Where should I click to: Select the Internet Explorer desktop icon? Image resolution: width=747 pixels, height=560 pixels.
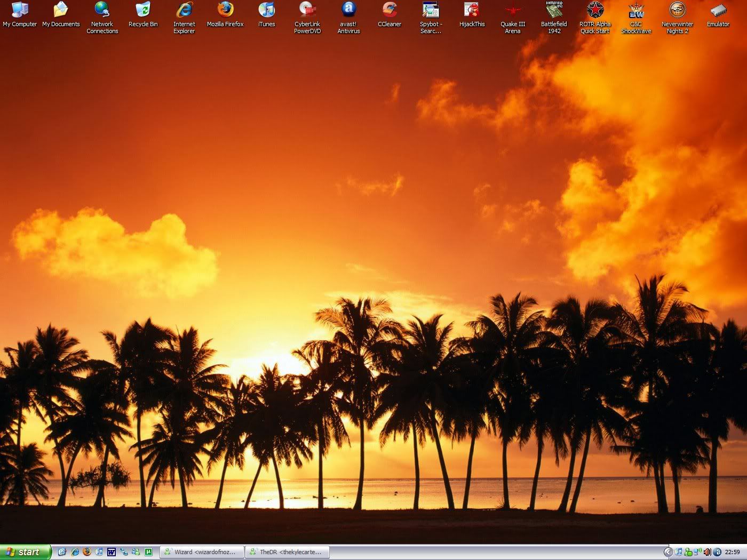[x=184, y=18]
